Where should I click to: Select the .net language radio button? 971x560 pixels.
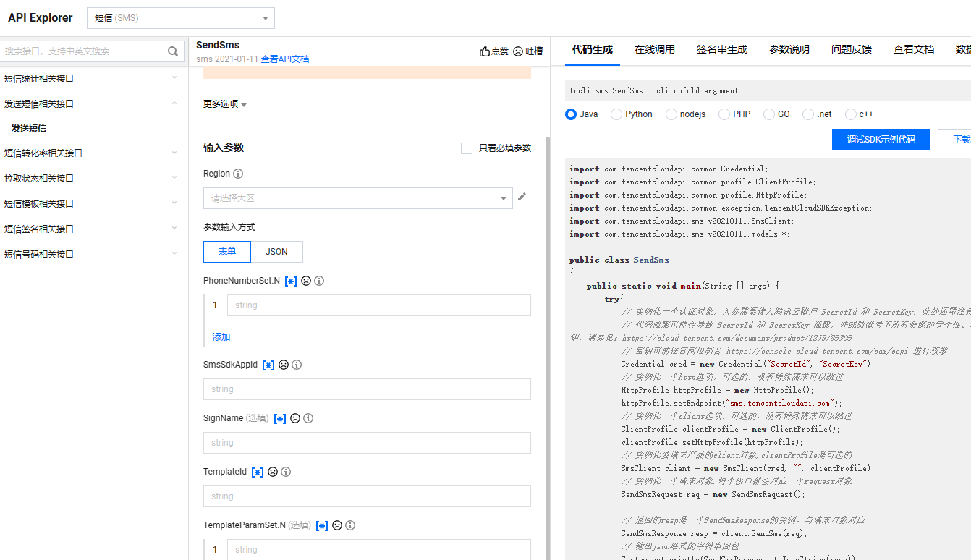[808, 114]
